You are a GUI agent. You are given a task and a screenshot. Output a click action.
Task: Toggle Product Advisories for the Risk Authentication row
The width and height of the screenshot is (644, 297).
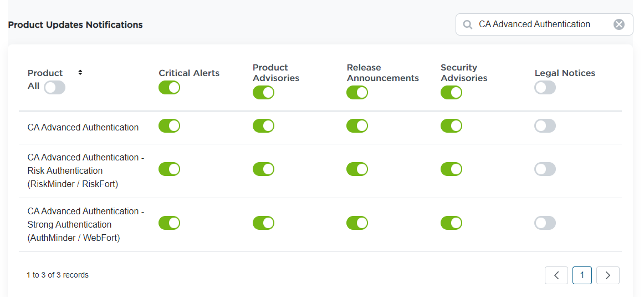pyautogui.click(x=263, y=169)
